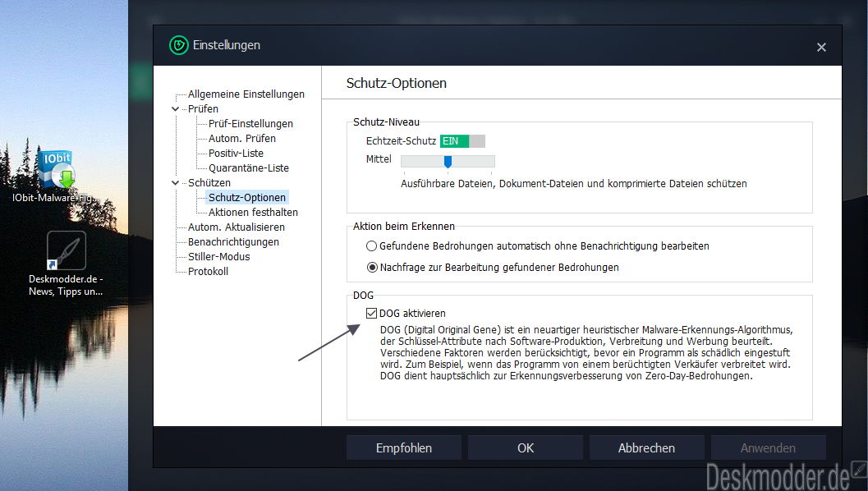Click the Schutz-Optionen page heading

[x=397, y=83]
